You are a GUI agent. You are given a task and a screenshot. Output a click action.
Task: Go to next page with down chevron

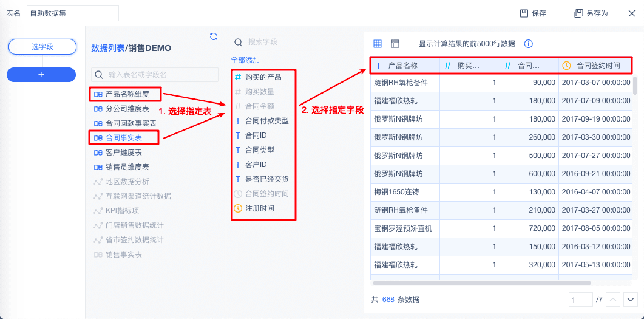pos(631,300)
